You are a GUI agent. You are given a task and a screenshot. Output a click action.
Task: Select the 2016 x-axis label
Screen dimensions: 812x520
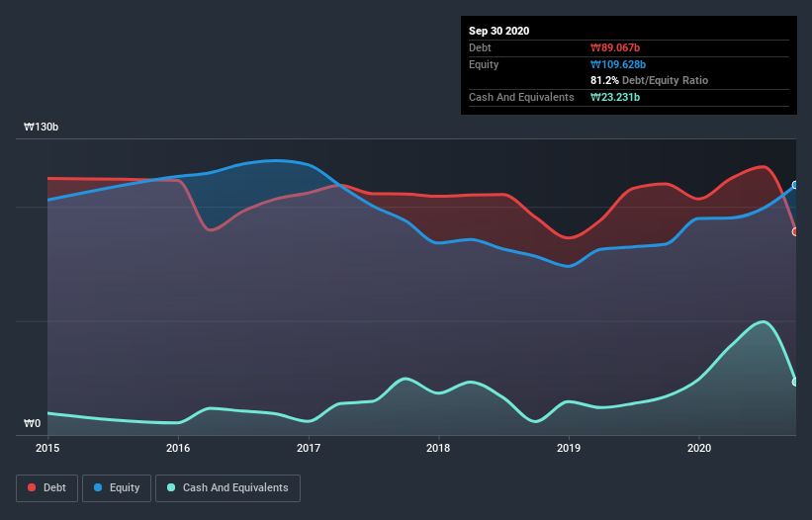click(178, 448)
